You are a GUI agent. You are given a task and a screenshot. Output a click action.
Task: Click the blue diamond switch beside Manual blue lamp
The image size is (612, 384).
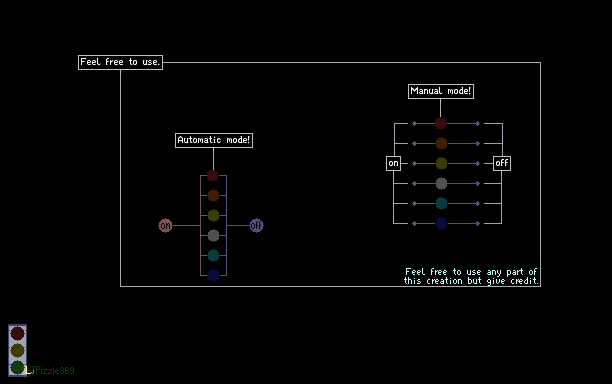478,223
